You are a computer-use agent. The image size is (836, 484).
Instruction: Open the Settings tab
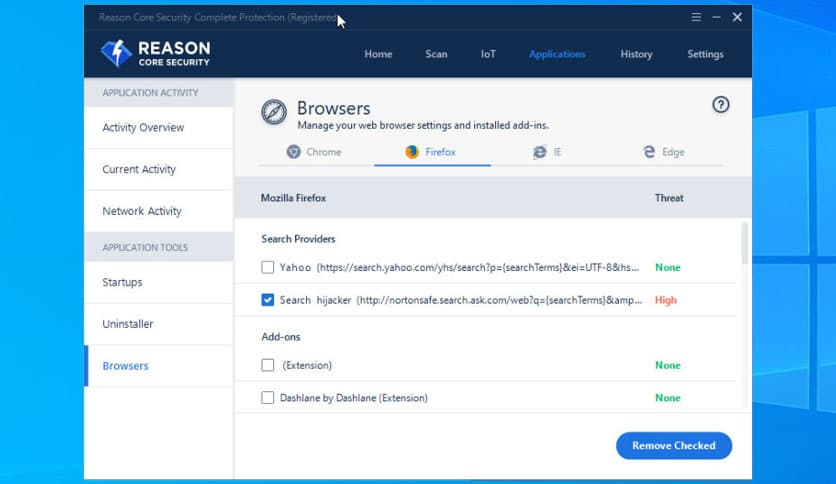[705, 54]
